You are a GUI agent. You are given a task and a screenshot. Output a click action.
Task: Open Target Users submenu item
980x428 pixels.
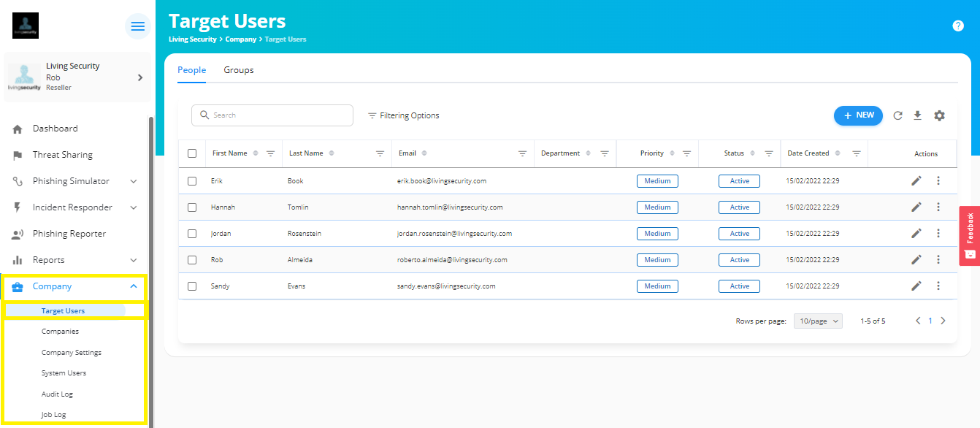[x=63, y=311]
